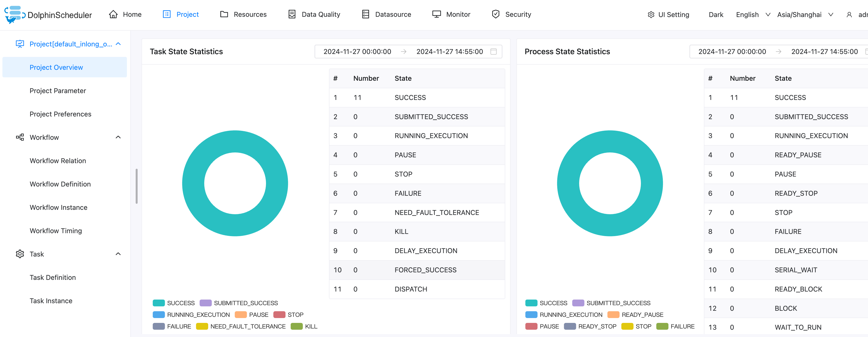Click the Datasource database icon

(x=366, y=15)
